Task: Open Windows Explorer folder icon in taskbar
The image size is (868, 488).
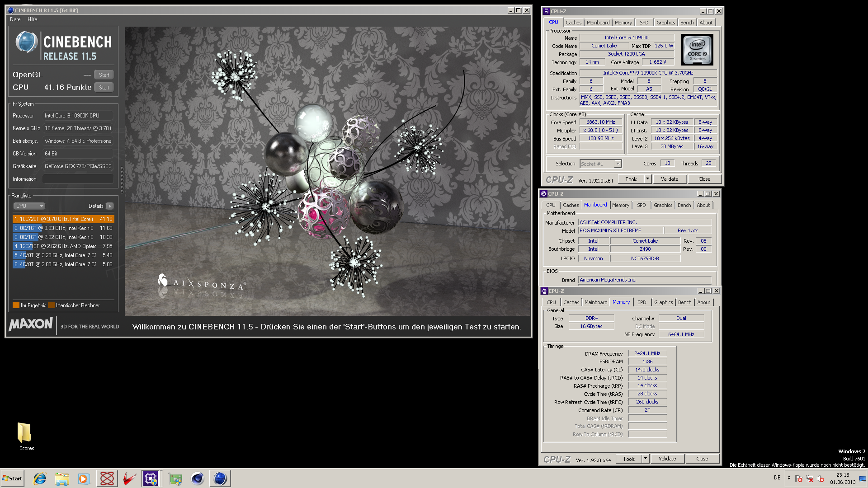Action: click(62, 479)
